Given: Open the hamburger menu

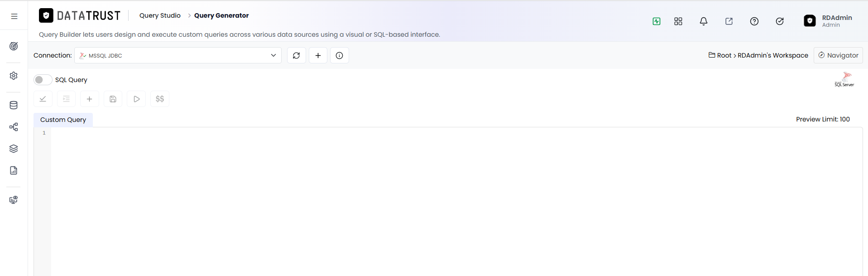Looking at the screenshot, I should point(14,16).
